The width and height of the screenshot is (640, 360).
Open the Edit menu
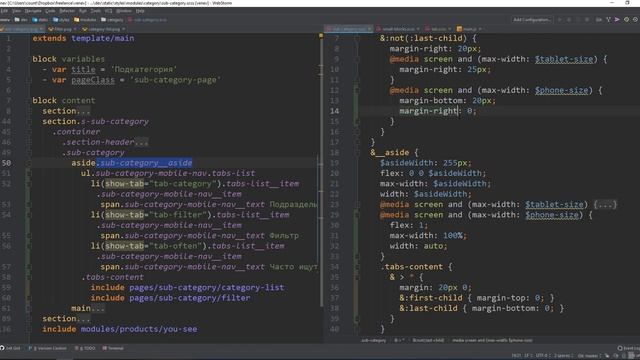point(4,11)
